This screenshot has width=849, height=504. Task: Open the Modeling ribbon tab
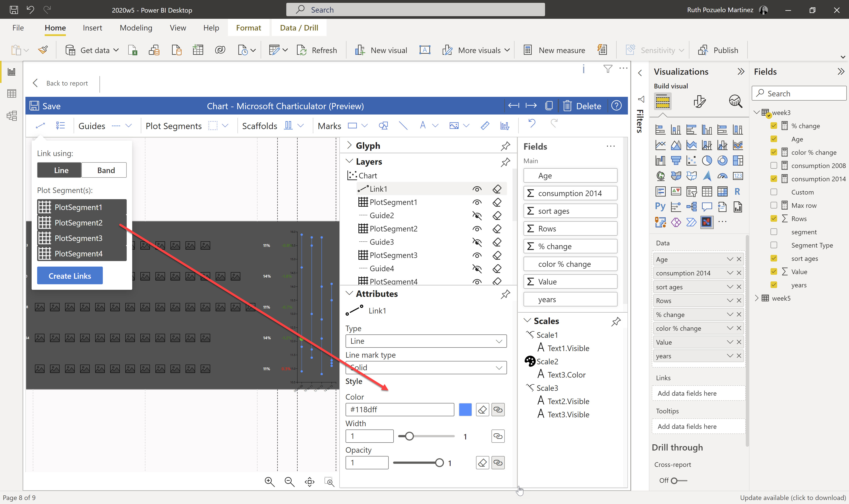(136, 28)
